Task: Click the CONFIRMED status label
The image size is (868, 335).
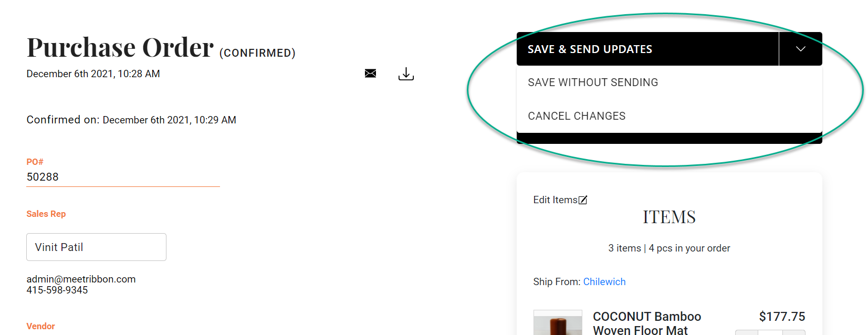Action: click(257, 53)
